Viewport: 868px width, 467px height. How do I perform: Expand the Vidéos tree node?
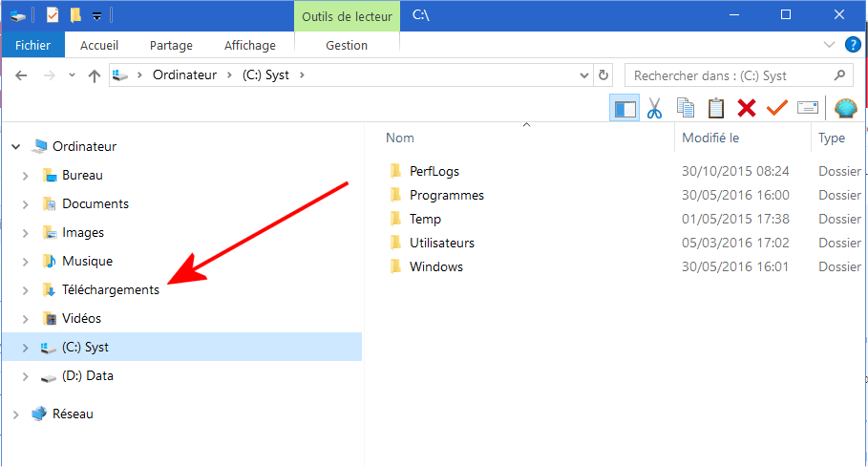(x=26, y=319)
